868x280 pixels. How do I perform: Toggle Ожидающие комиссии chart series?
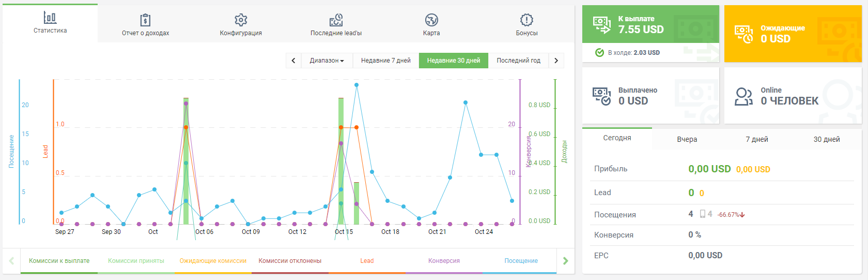pos(213,261)
